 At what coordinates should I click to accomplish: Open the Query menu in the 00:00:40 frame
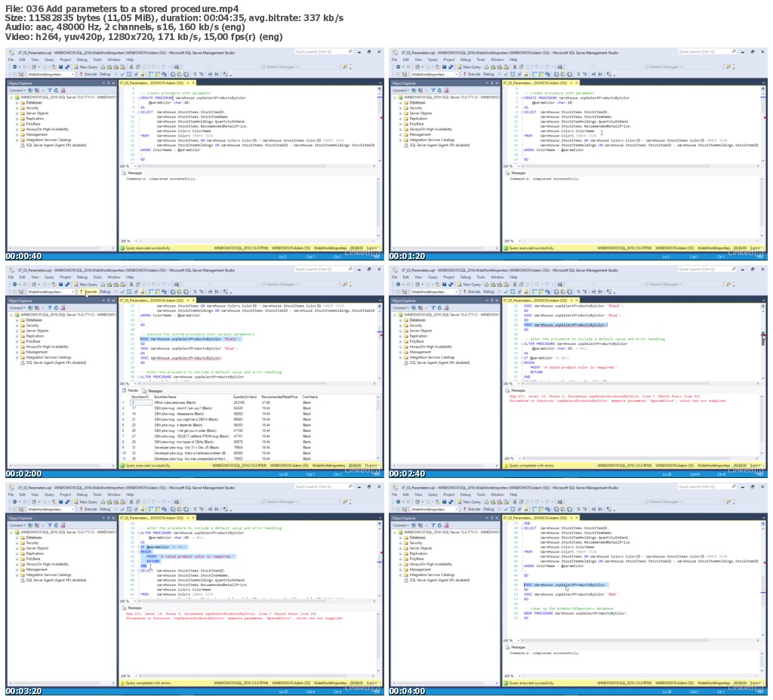pos(49,60)
